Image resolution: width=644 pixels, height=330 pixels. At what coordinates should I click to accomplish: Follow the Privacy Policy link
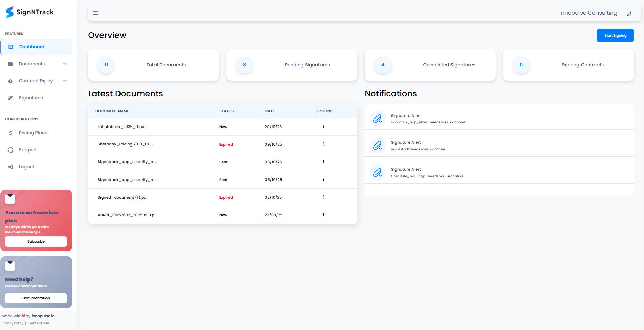click(x=13, y=323)
